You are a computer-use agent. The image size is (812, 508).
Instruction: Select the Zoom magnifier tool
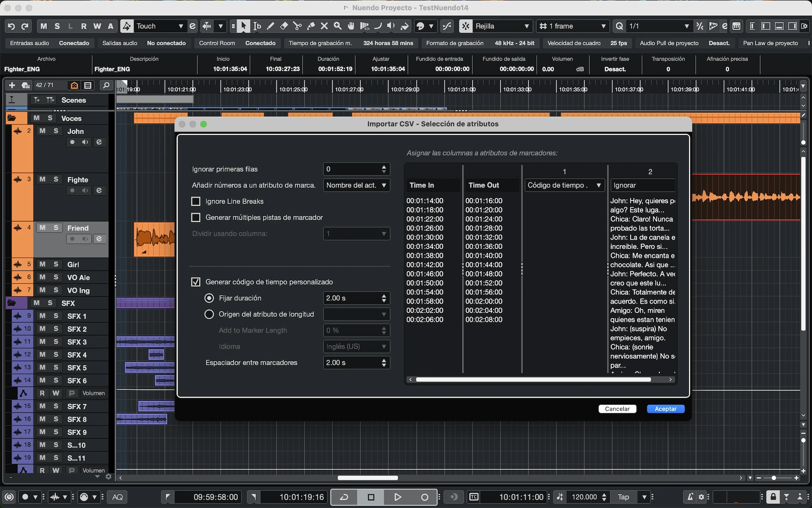(337, 26)
